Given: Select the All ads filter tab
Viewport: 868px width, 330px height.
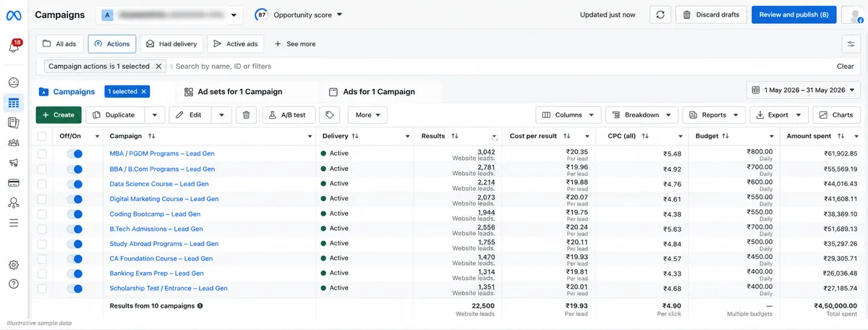Looking at the screenshot, I should (x=59, y=43).
